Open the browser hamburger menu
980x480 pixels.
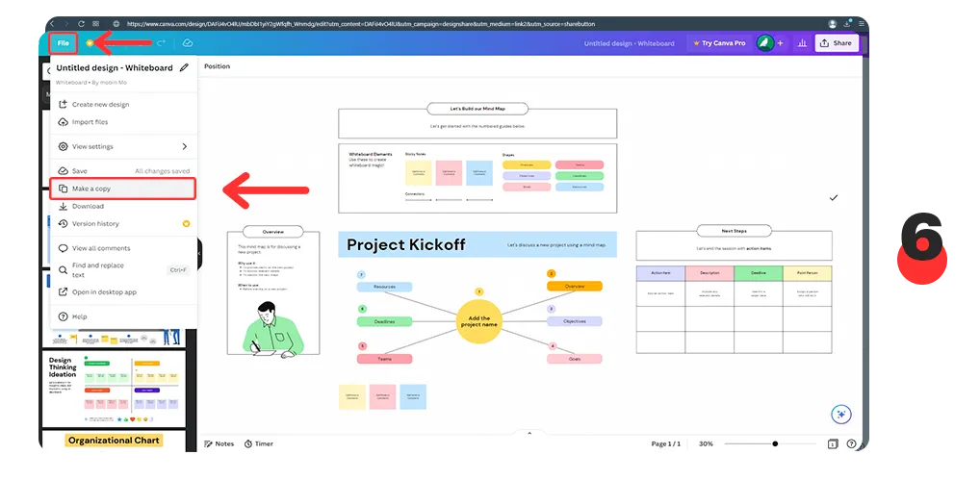862,24
